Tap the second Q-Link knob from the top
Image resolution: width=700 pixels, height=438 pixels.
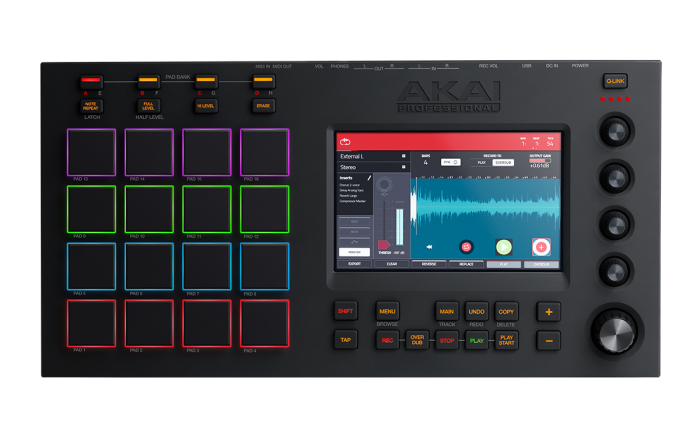pyautogui.click(x=616, y=178)
